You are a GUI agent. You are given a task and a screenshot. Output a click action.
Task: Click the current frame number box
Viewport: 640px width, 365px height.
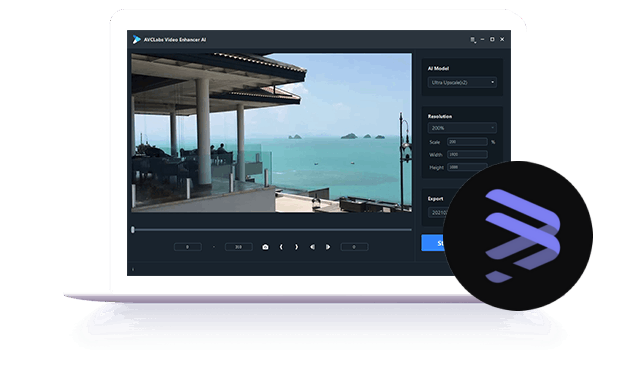point(354,247)
